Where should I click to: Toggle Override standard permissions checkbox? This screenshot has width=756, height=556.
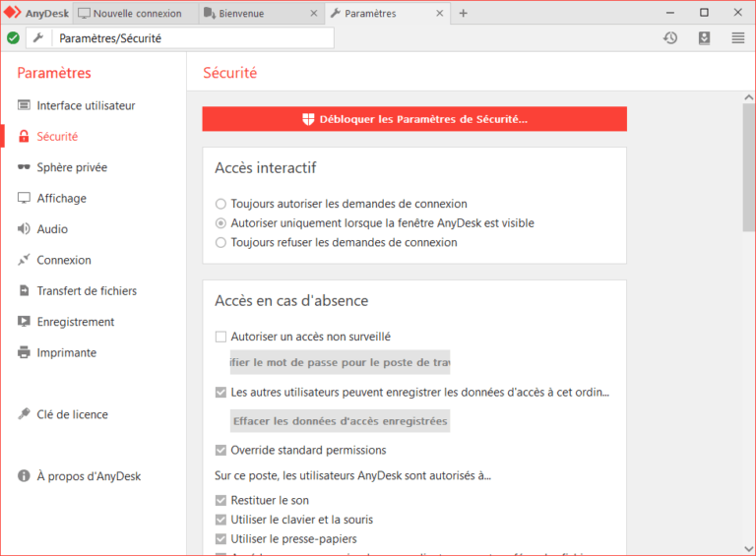click(220, 451)
